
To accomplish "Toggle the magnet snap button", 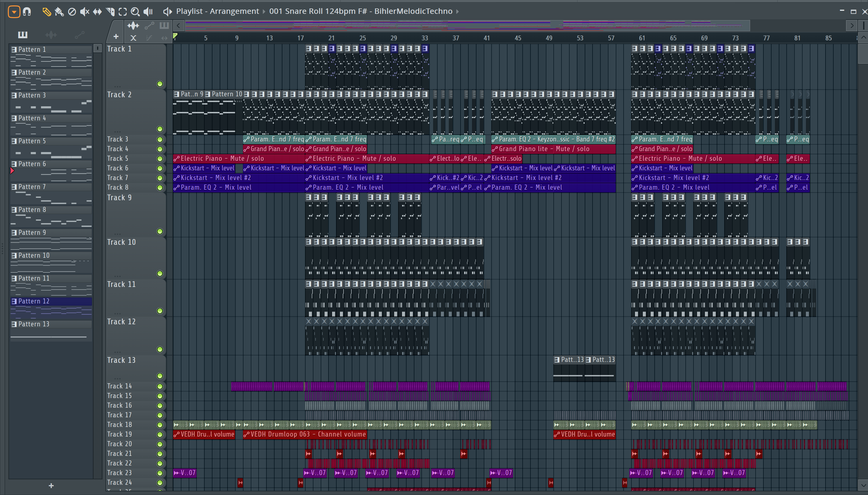I will (x=27, y=12).
